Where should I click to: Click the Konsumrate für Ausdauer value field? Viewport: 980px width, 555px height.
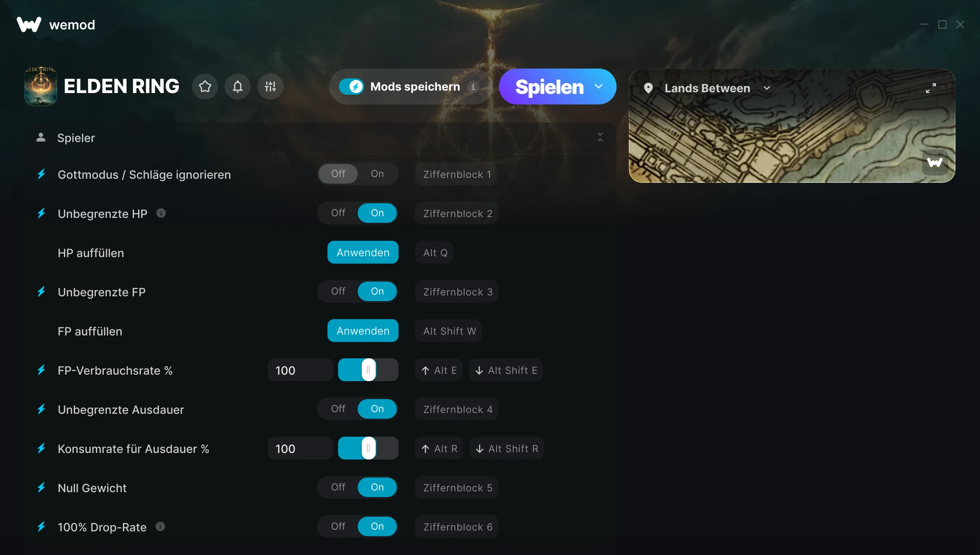301,448
